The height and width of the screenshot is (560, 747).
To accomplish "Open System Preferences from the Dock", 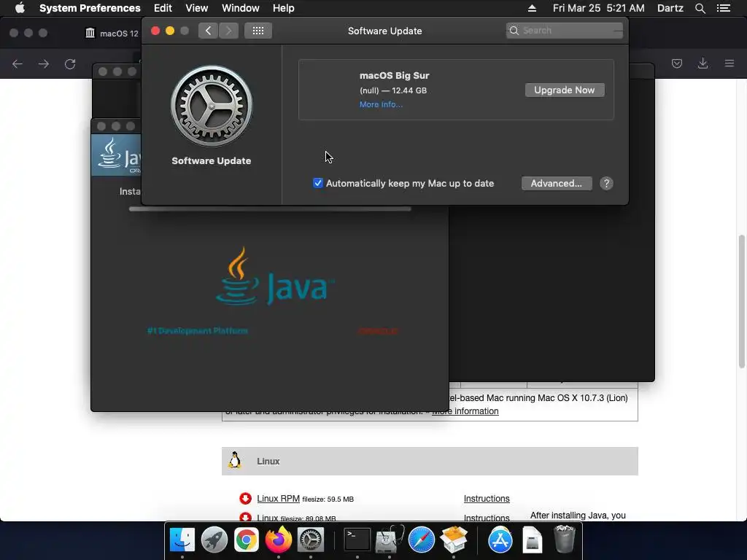I will (x=311, y=540).
